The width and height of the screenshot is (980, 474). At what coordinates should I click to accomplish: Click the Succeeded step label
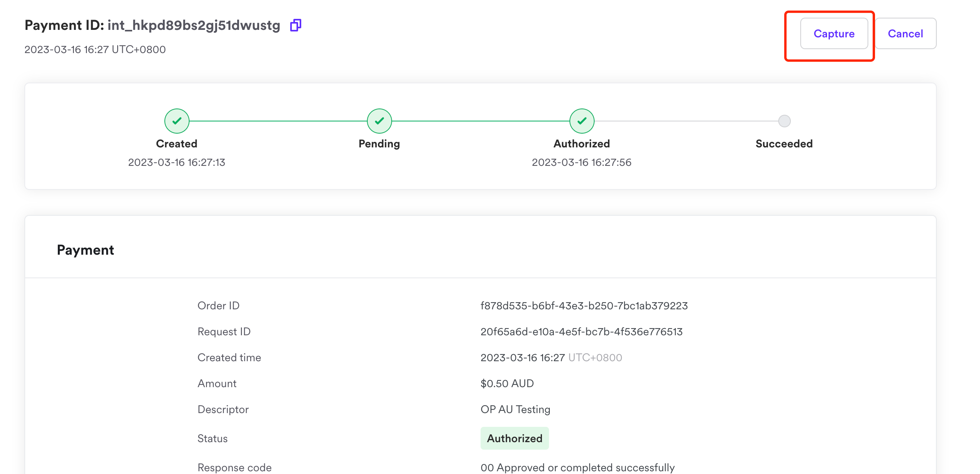tap(784, 144)
